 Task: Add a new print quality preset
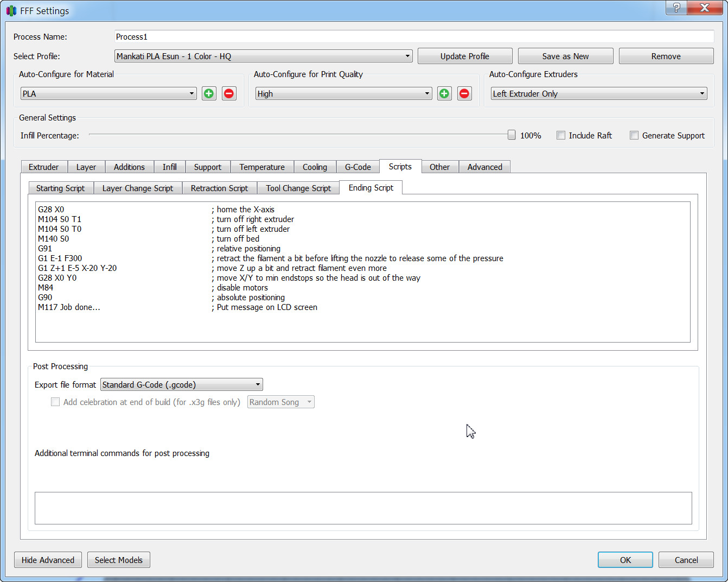click(x=444, y=93)
